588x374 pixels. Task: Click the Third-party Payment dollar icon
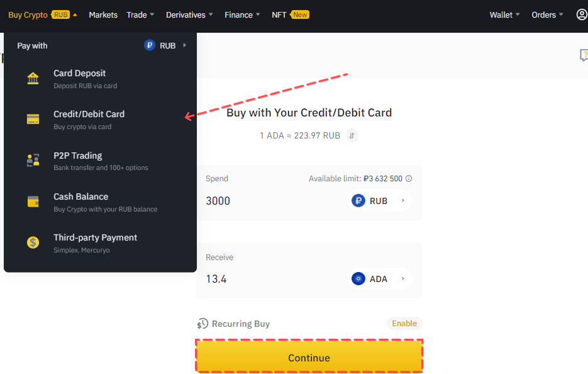tap(33, 242)
